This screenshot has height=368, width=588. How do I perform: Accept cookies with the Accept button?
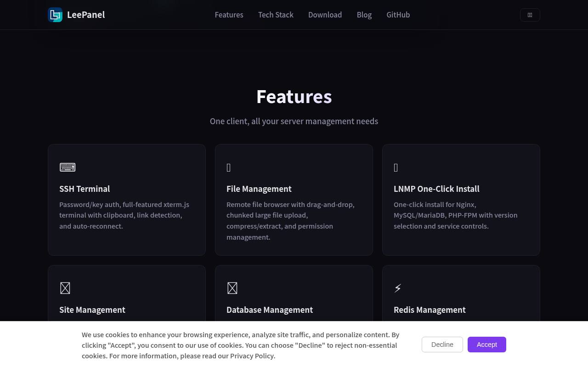[487, 345]
